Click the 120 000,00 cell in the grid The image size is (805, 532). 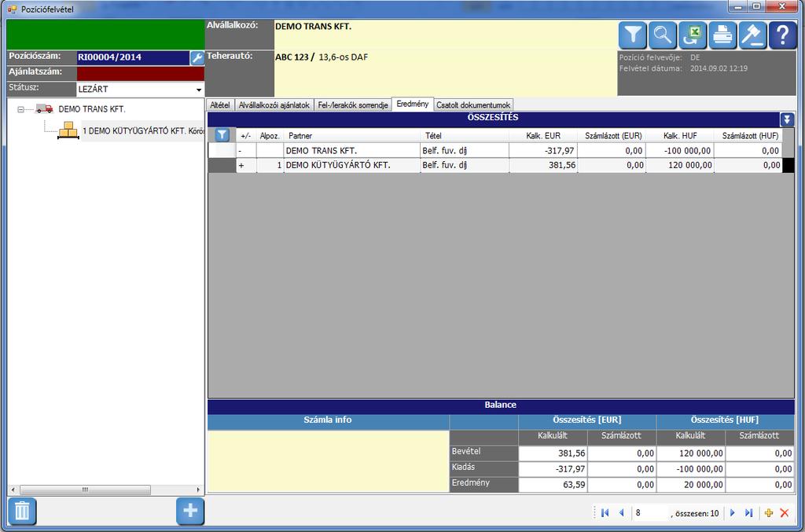click(680, 165)
